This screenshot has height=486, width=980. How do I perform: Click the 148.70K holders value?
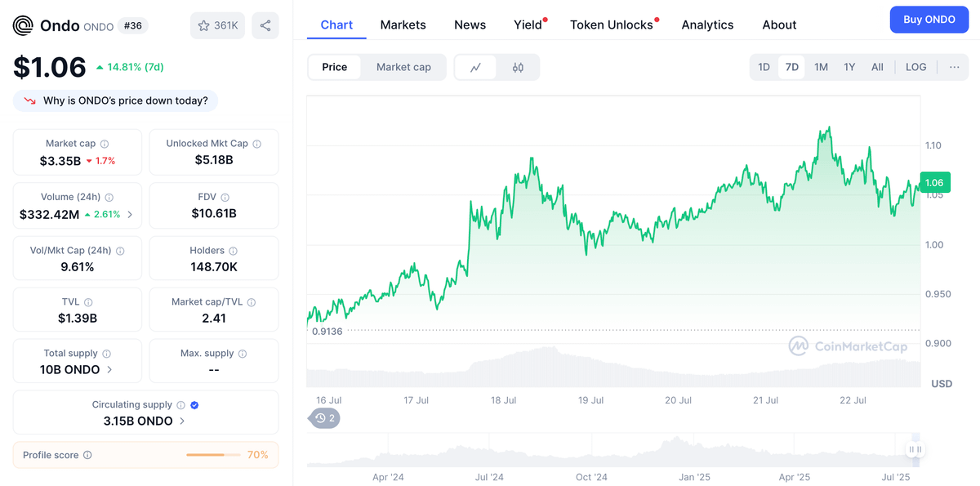coord(214,267)
